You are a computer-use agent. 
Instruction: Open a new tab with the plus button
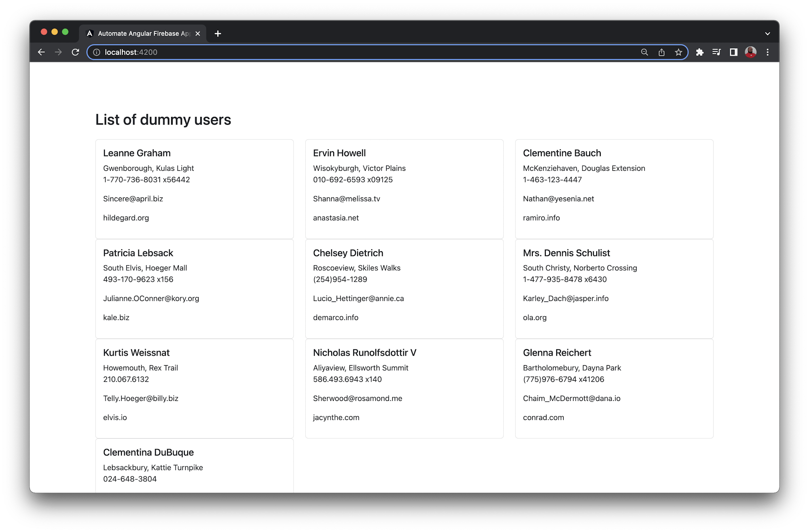[x=218, y=34]
